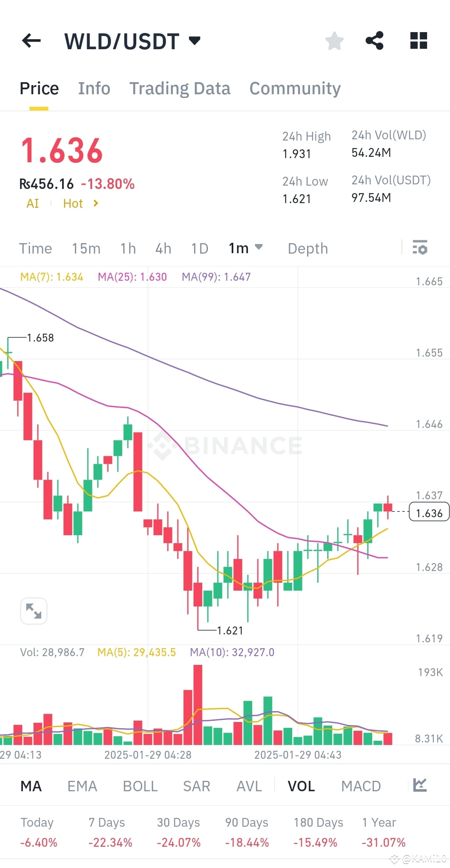This screenshot has width=450, height=868.
Task: Toggle the MA indicator
Action: pyautogui.click(x=31, y=786)
